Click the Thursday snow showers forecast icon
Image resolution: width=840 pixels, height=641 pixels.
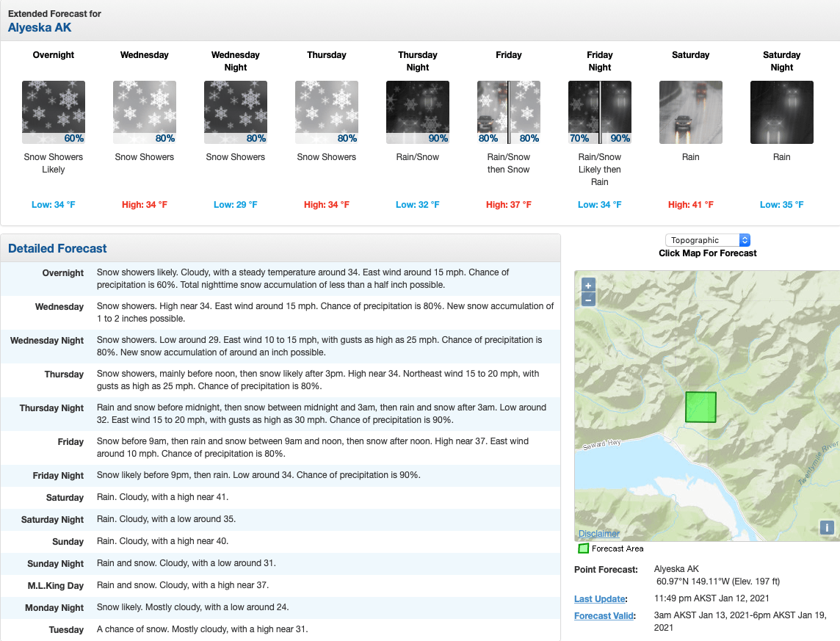[327, 112]
